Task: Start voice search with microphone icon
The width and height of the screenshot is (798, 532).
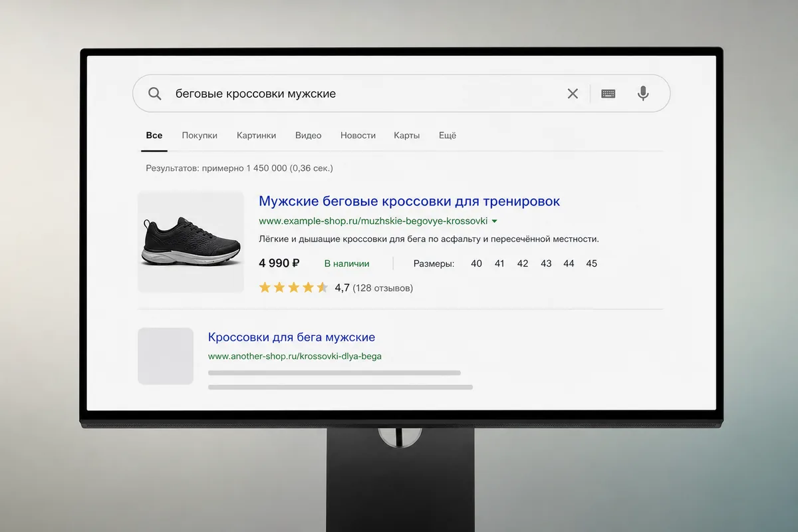Action: click(643, 94)
